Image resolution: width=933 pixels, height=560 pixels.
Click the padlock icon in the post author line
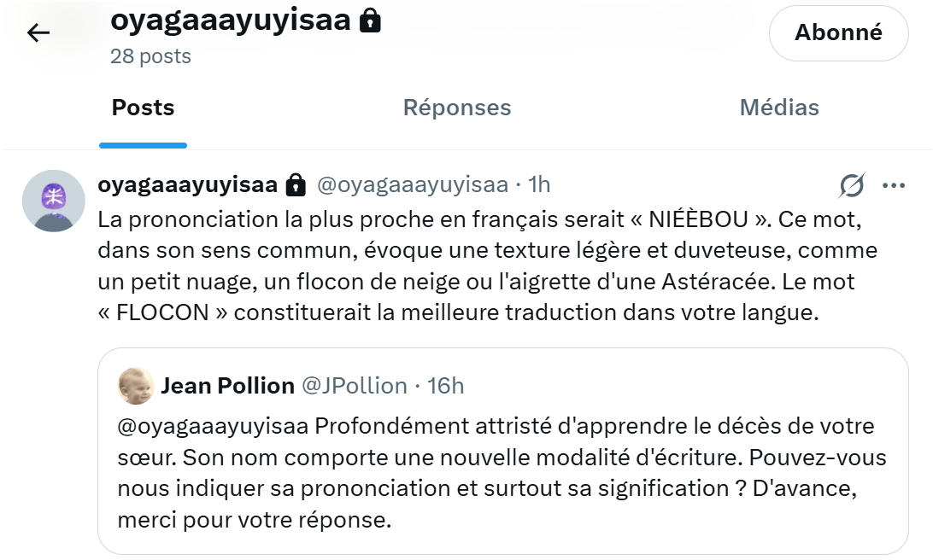click(296, 184)
